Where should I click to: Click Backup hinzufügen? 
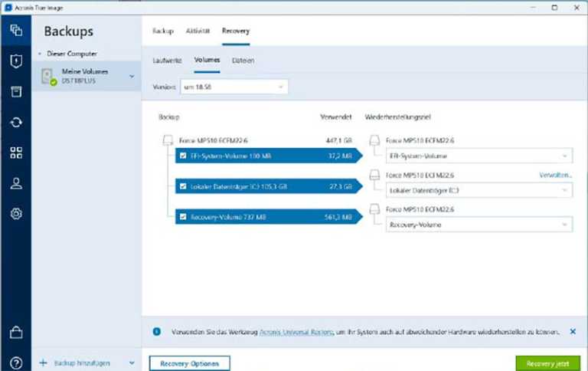82,363
